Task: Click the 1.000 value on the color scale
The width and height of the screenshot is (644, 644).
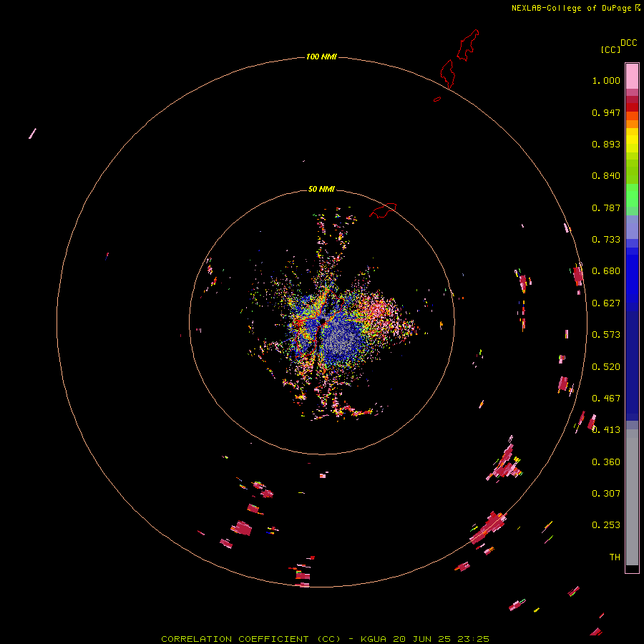Action: (606, 80)
